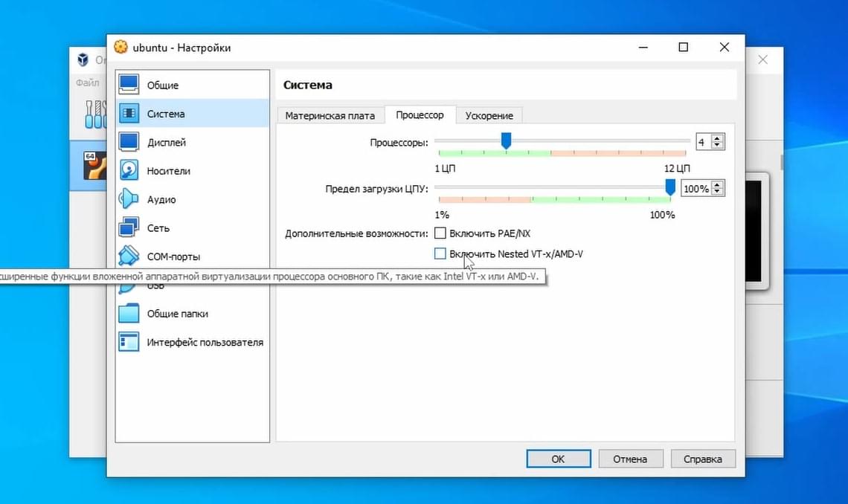Open the Ускорение tab
848x504 pixels.
[x=489, y=116]
